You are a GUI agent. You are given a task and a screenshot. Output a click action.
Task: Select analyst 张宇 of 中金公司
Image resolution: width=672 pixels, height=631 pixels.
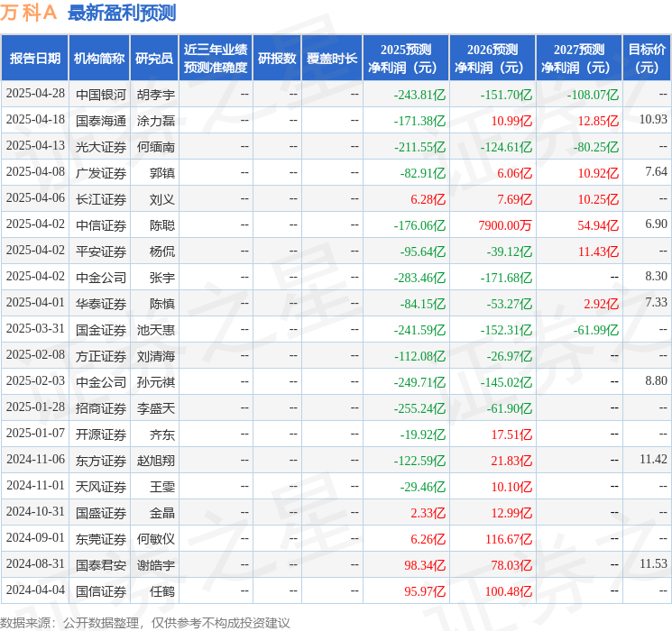point(162,277)
